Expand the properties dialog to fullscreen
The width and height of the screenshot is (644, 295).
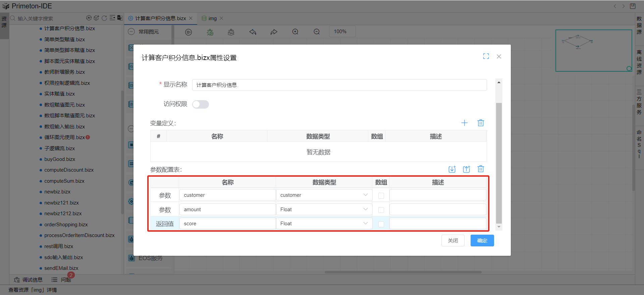486,56
